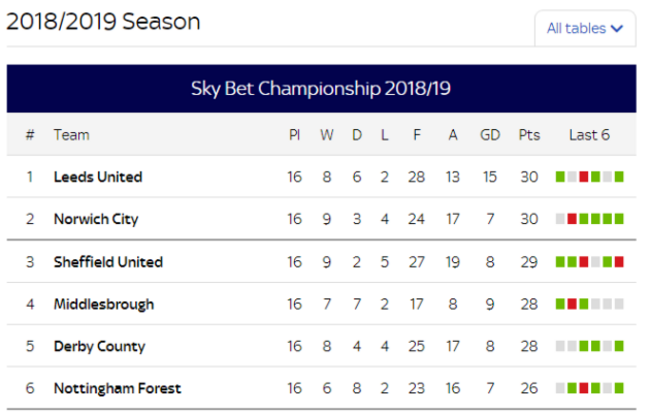Open the Nottingham Forest team link
The image size is (650, 413).
click(117, 389)
